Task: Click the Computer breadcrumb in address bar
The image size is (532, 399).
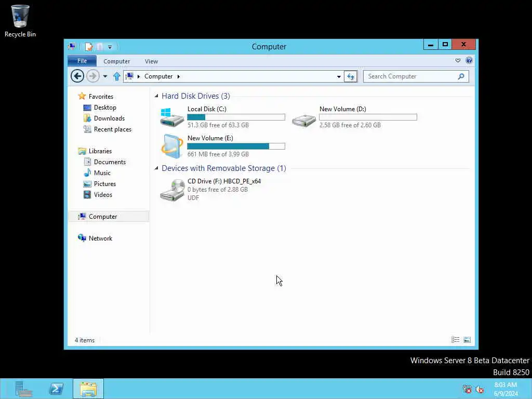Action: [x=158, y=76]
